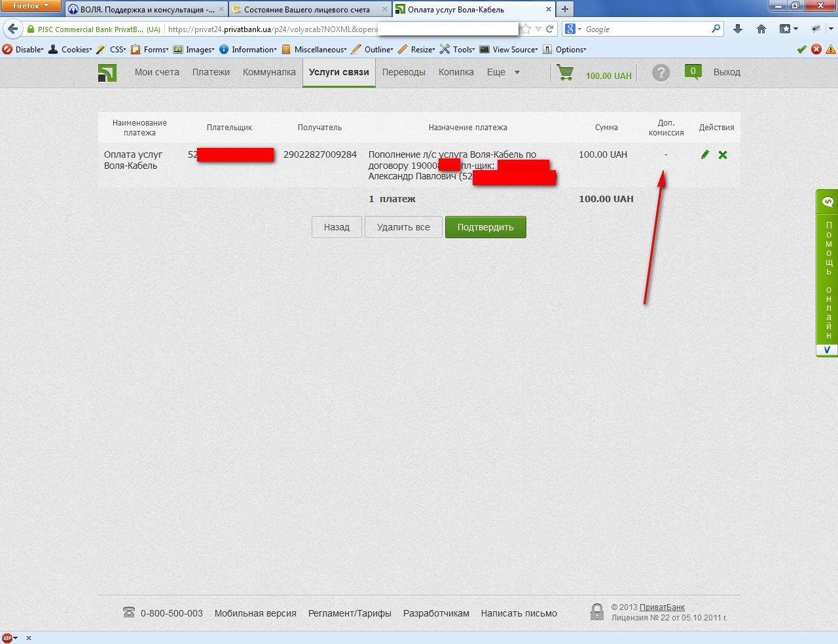Screen dimensions: 838x644
Task: Click the Google search box
Action: (646, 29)
